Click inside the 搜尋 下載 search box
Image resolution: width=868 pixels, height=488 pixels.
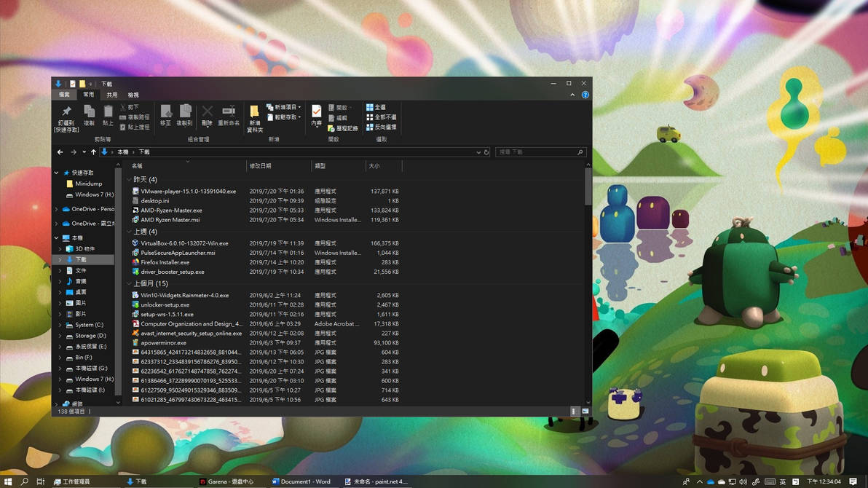tap(540, 151)
